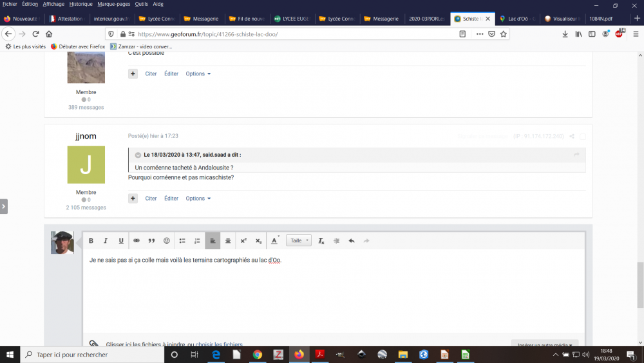Open a new browser tab
The height and width of the screenshot is (363, 644).
(637, 19)
